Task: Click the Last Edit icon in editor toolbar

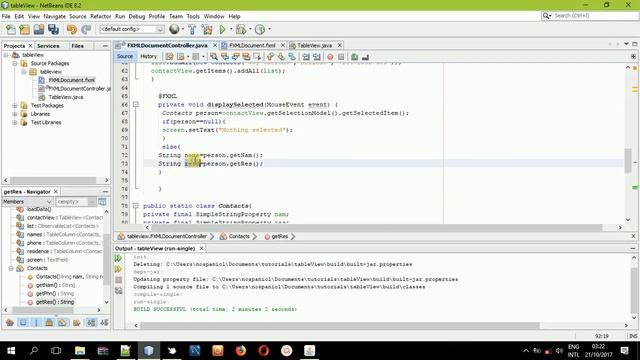Action: [x=169, y=57]
